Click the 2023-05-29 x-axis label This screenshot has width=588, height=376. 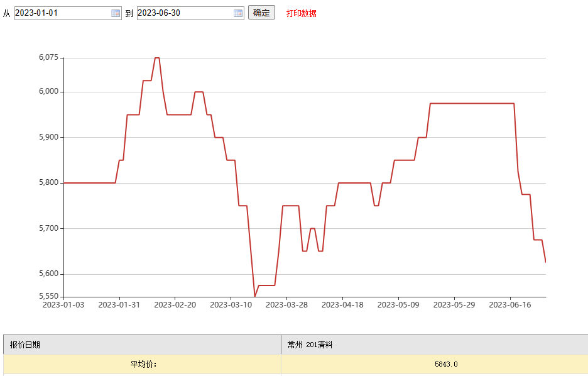454,305
